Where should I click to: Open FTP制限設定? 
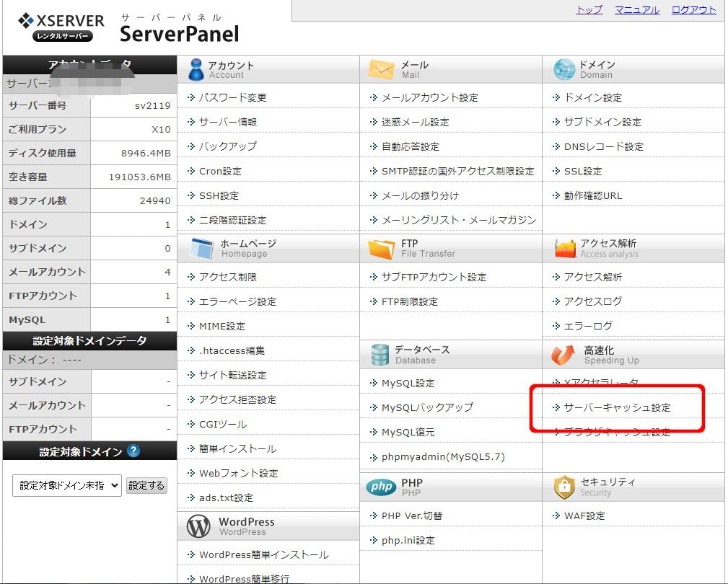410,302
